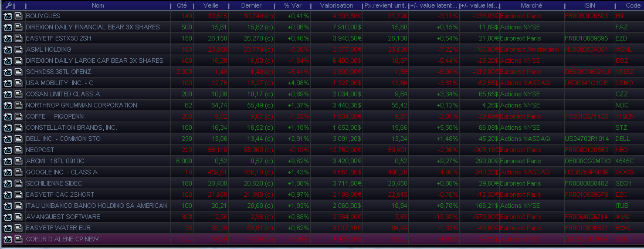644x249 pixels.
Task: Open document icon for ARCMI 18TL 0910C row
Action: click(19, 161)
